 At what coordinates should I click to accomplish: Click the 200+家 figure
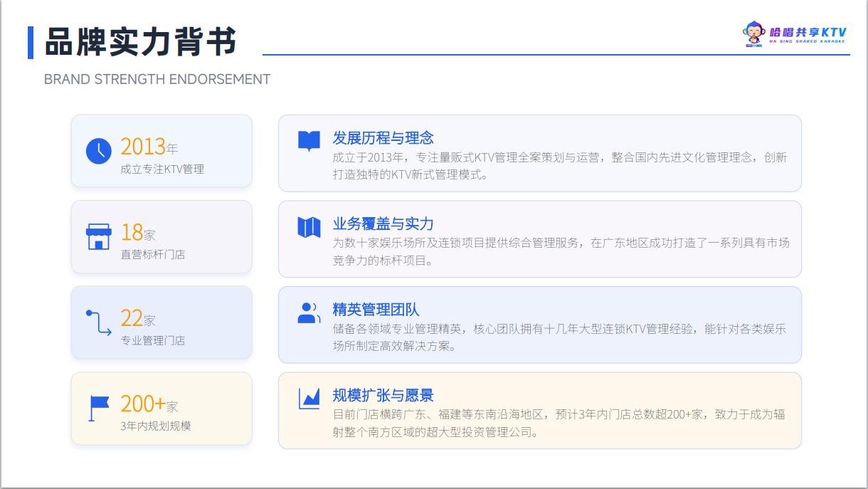pos(149,404)
